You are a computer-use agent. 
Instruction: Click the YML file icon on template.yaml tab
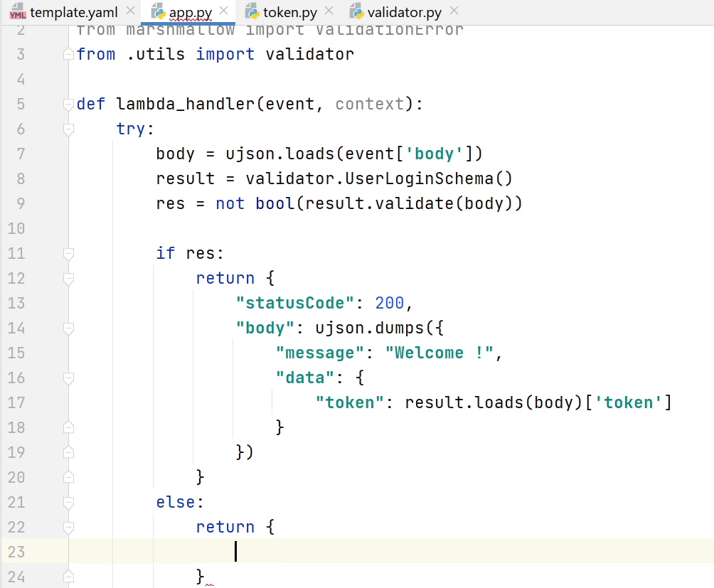17,11
